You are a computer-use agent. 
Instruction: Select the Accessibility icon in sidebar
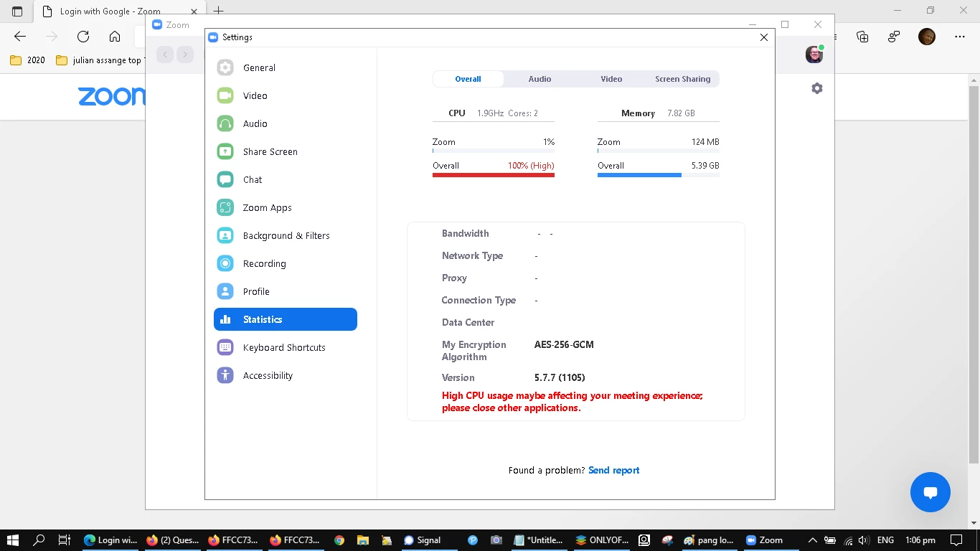click(x=225, y=375)
